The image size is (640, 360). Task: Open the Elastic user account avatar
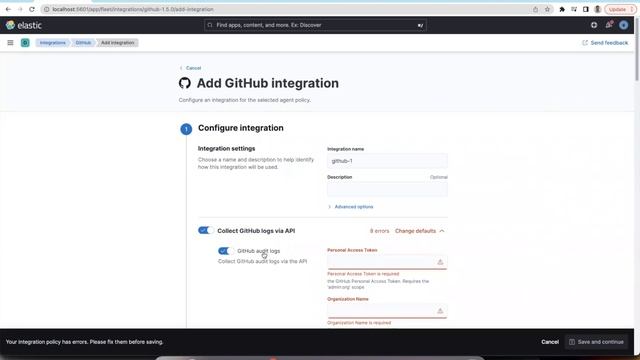coord(623,25)
